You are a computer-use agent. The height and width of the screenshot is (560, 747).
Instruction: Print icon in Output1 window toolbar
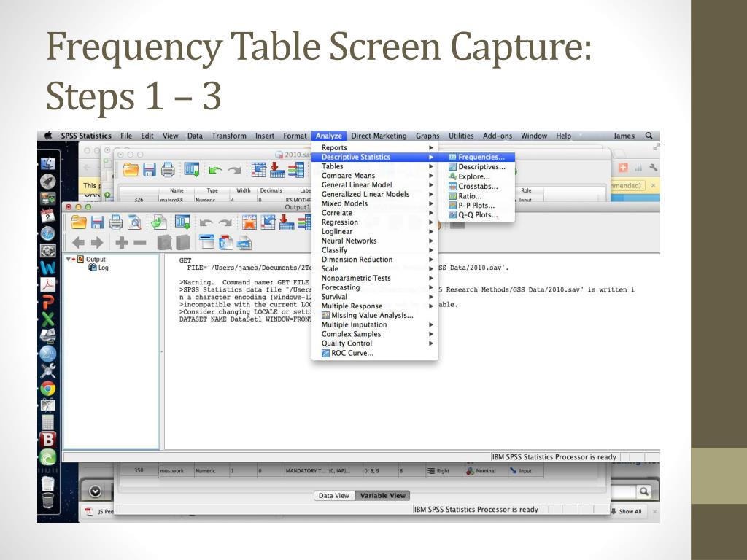click(x=116, y=222)
